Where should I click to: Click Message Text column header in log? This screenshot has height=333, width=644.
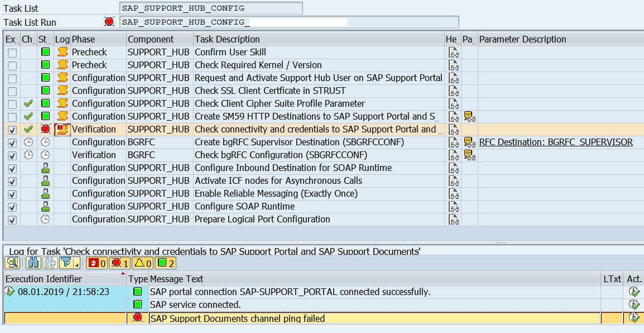pyautogui.click(x=374, y=279)
